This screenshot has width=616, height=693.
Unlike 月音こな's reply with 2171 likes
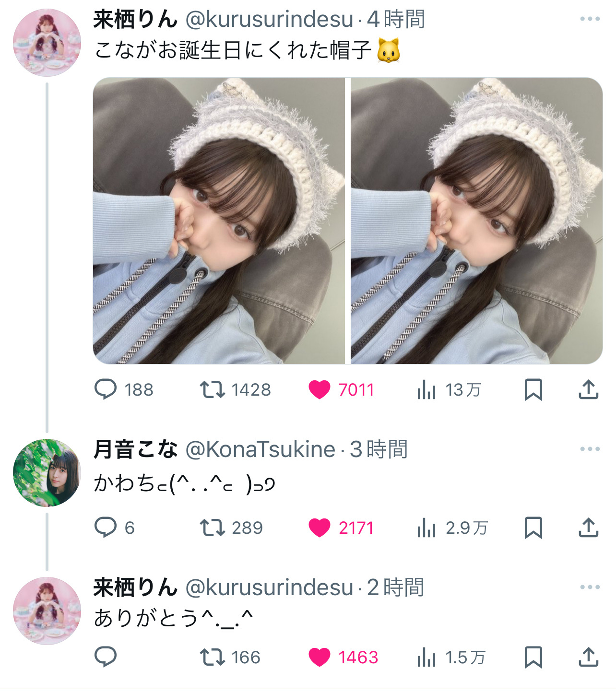(x=341, y=528)
